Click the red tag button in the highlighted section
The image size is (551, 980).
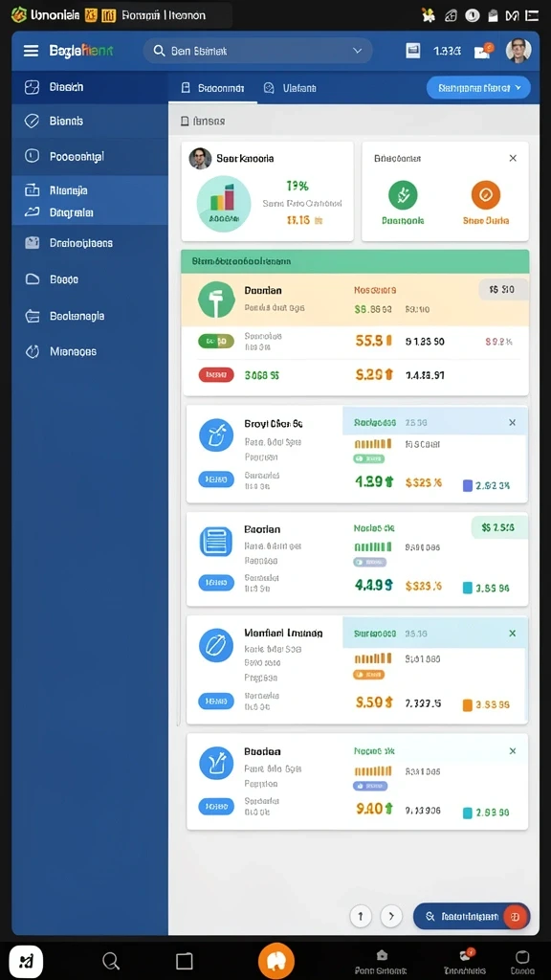click(216, 374)
